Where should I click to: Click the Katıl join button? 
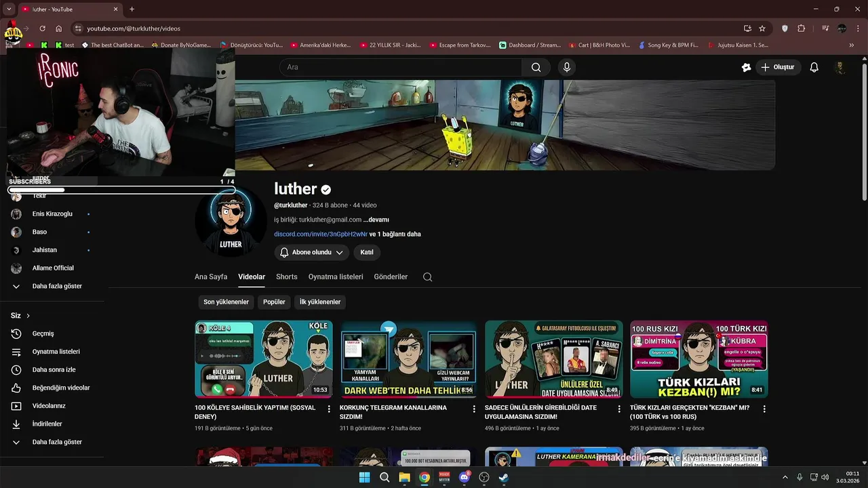[x=367, y=252]
